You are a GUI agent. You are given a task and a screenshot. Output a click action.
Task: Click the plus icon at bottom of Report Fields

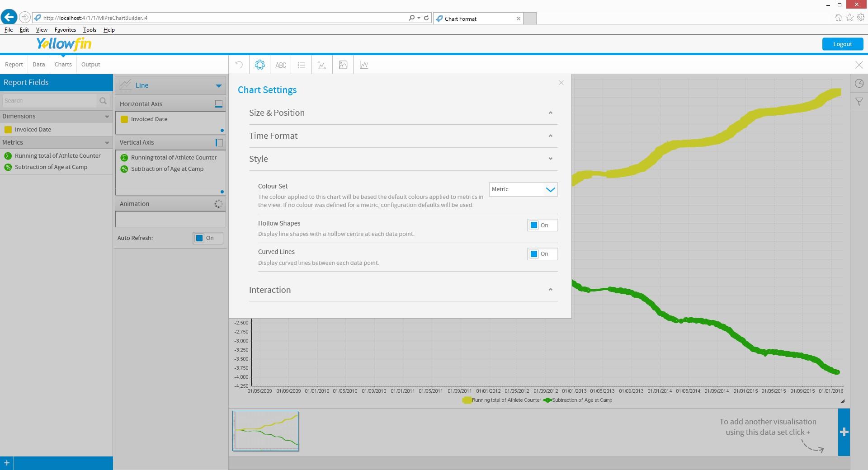[x=7, y=463]
